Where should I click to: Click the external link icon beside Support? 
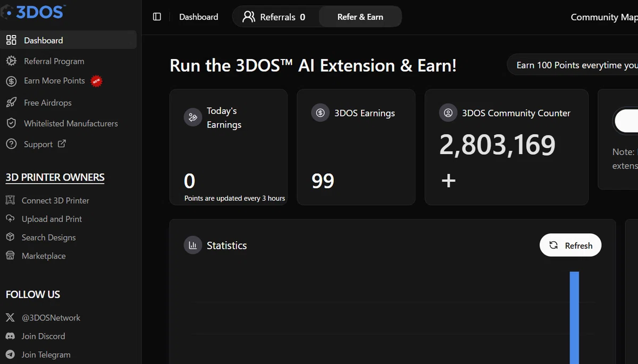62,143
